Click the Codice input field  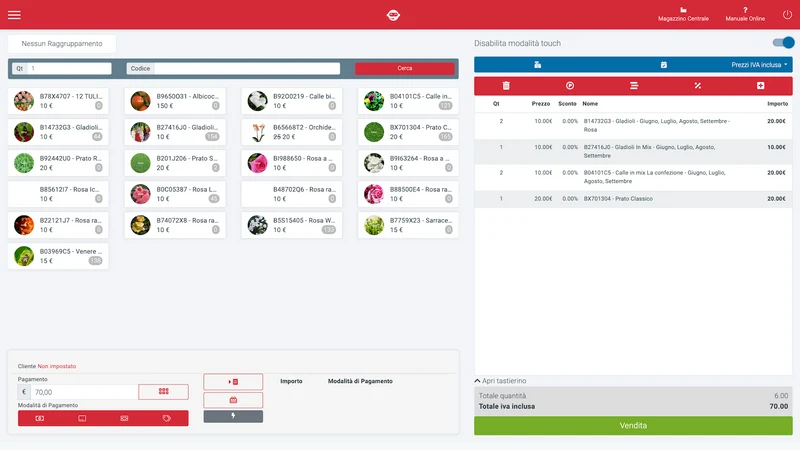pyautogui.click(x=247, y=68)
